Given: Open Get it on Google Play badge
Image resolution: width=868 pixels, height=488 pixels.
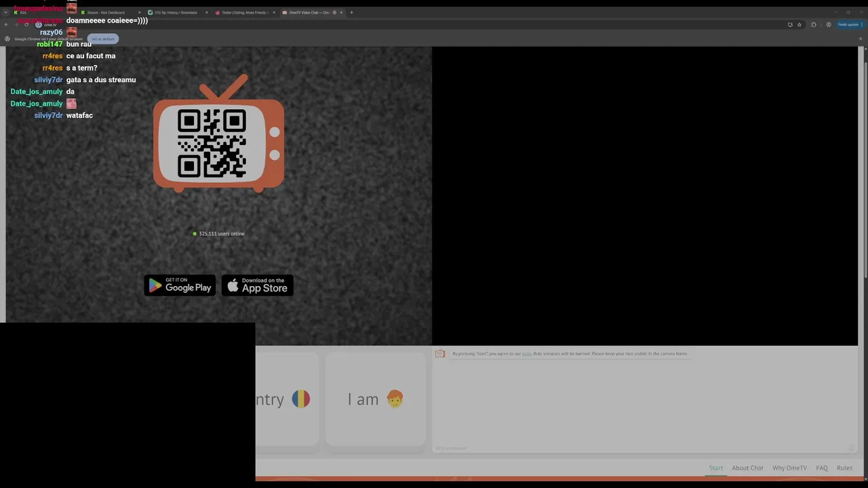Looking at the screenshot, I should (180, 285).
